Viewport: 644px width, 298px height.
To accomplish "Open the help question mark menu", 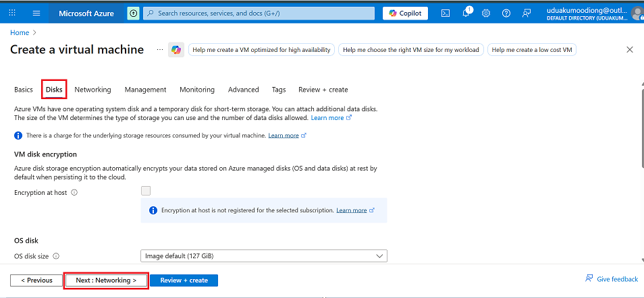I will click(506, 13).
